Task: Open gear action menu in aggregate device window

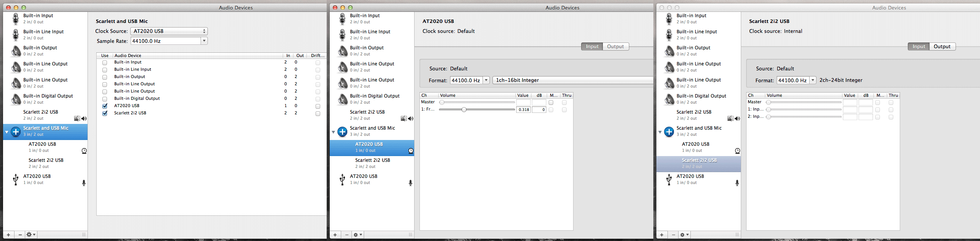Action: coord(31,234)
